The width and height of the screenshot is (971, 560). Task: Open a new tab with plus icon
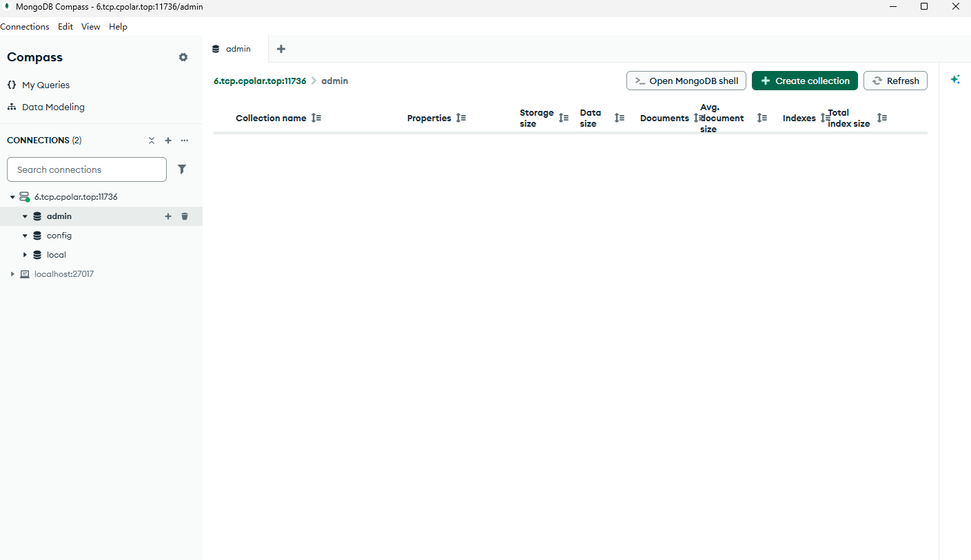281,49
